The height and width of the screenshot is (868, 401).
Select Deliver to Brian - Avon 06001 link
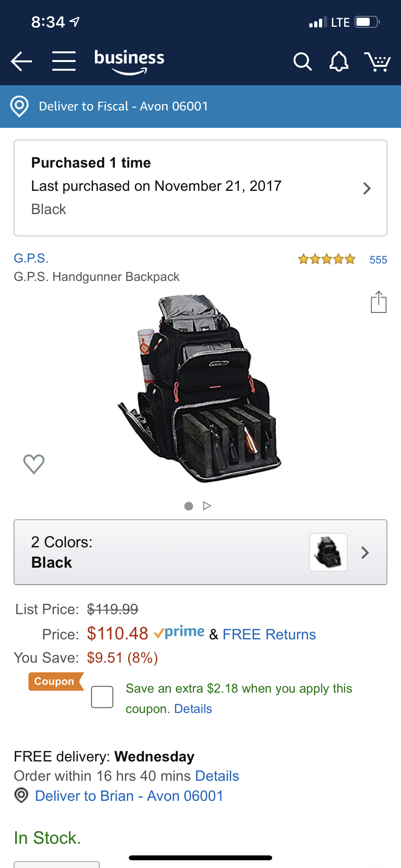point(129,796)
